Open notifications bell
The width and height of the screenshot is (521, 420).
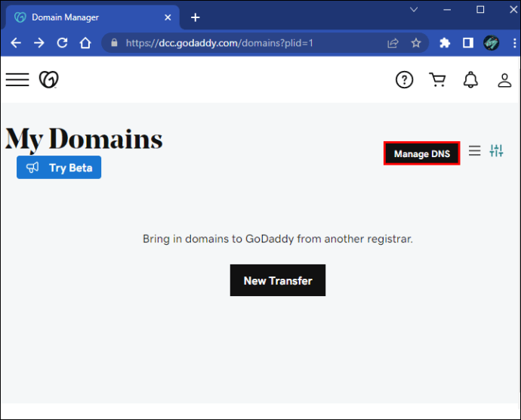click(x=470, y=80)
